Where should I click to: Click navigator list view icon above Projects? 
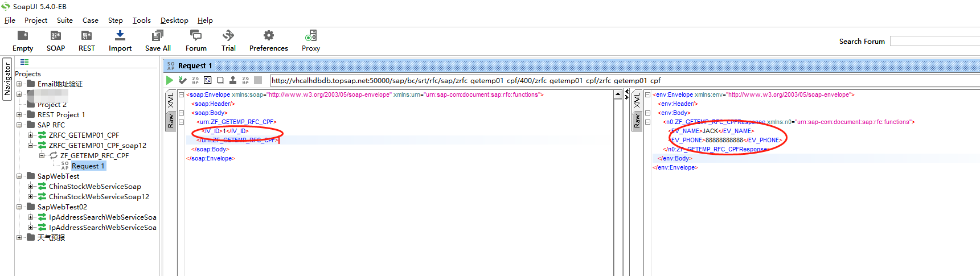24,62
